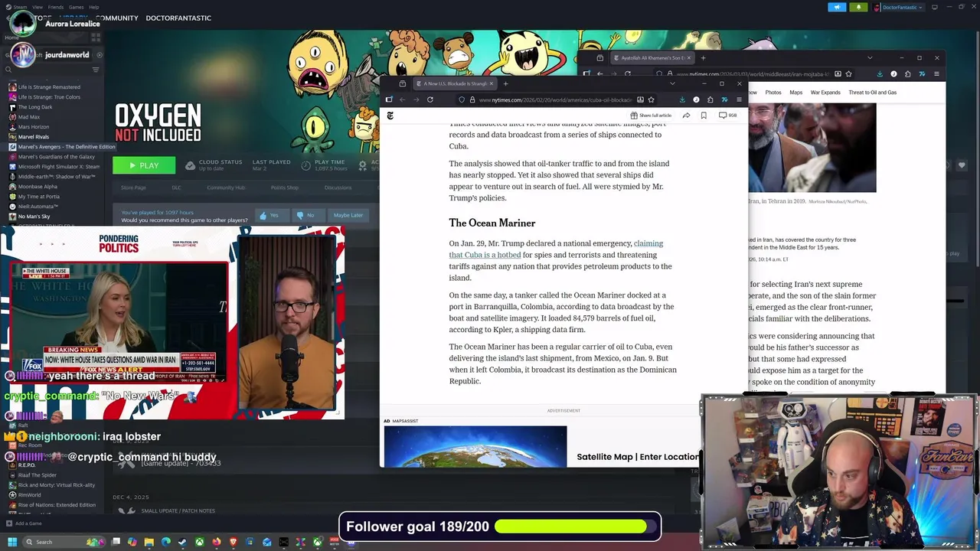Launch Oxygen Not Included with PLAY
Screen dimensions: 980x551
[144, 165]
